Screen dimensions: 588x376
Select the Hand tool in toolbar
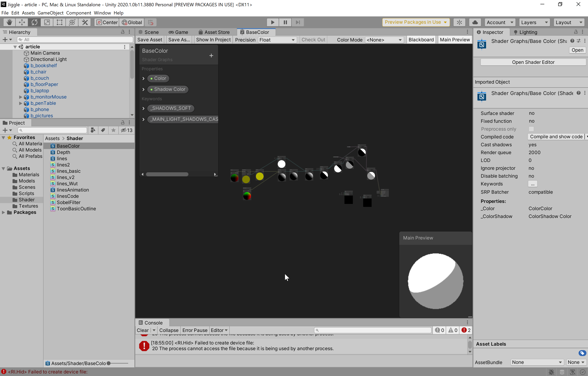9,22
